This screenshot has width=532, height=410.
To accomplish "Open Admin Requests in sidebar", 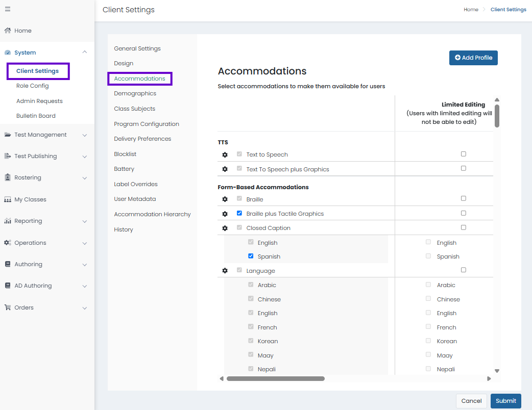I will 39,101.
